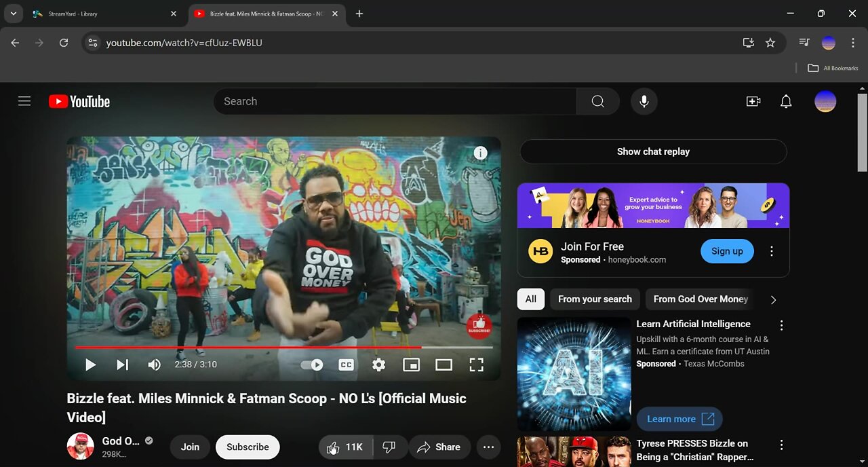Show more filter chips with the arrow
The width and height of the screenshot is (868, 467).
pos(773,299)
